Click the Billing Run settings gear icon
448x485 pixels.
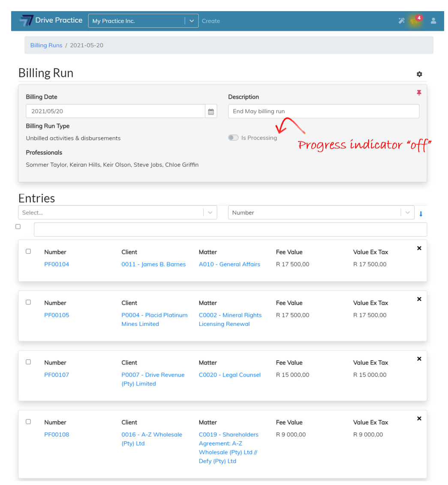point(419,74)
